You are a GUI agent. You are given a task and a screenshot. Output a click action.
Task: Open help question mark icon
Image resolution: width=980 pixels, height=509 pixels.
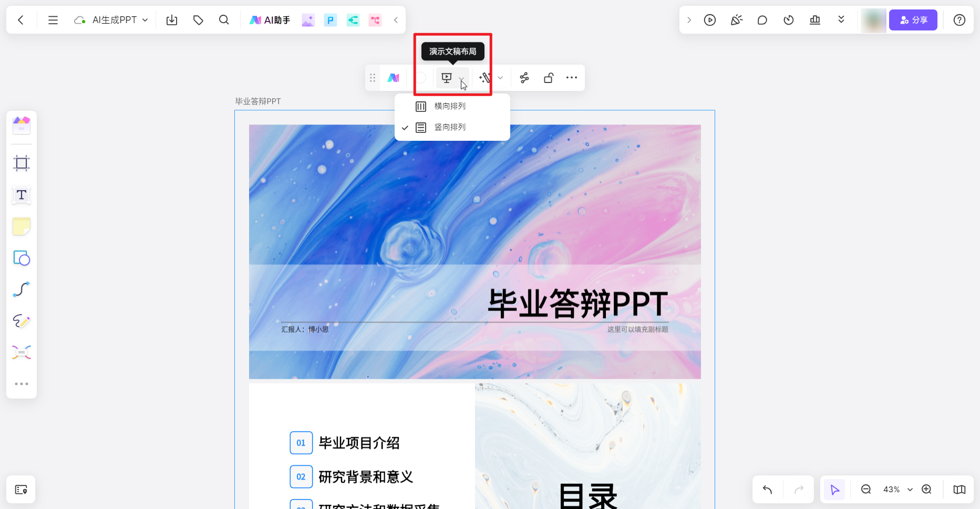pos(960,20)
